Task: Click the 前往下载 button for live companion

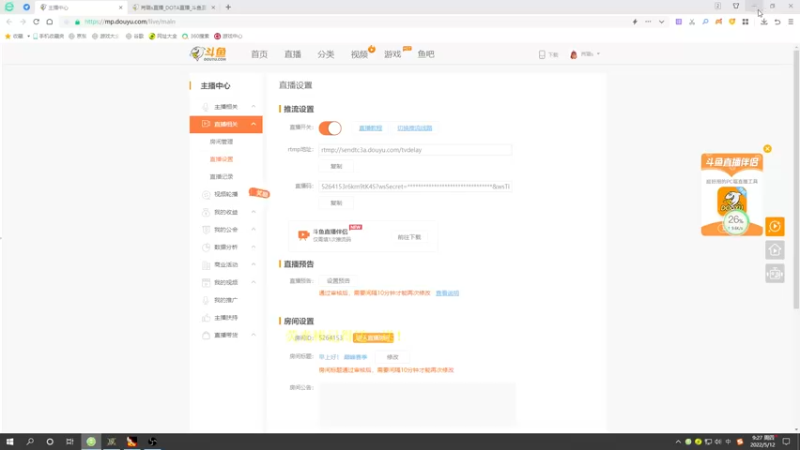Action: (x=409, y=237)
